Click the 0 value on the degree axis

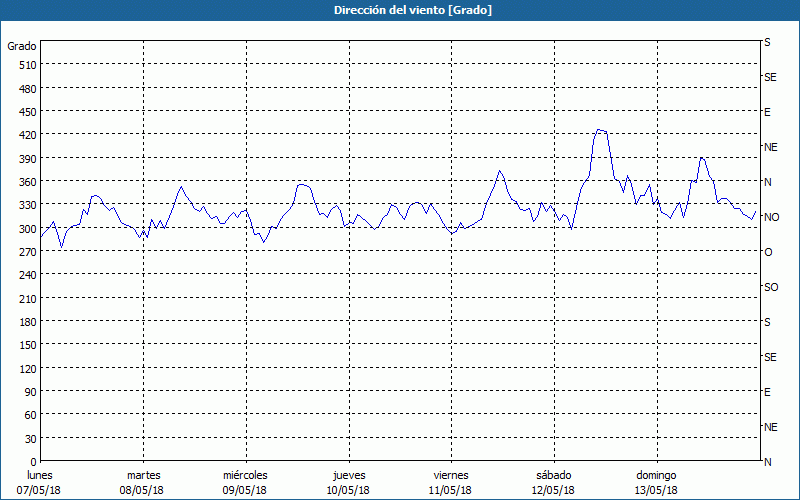tap(34, 462)
